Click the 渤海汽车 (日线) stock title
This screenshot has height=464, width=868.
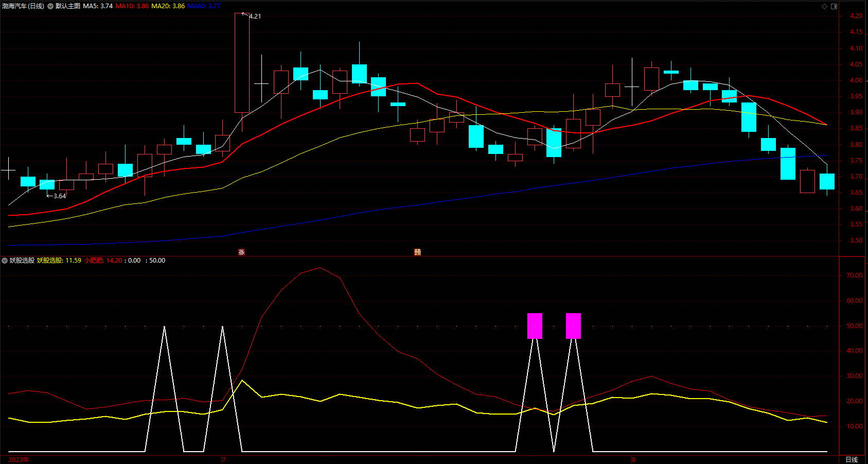(23, 6)
